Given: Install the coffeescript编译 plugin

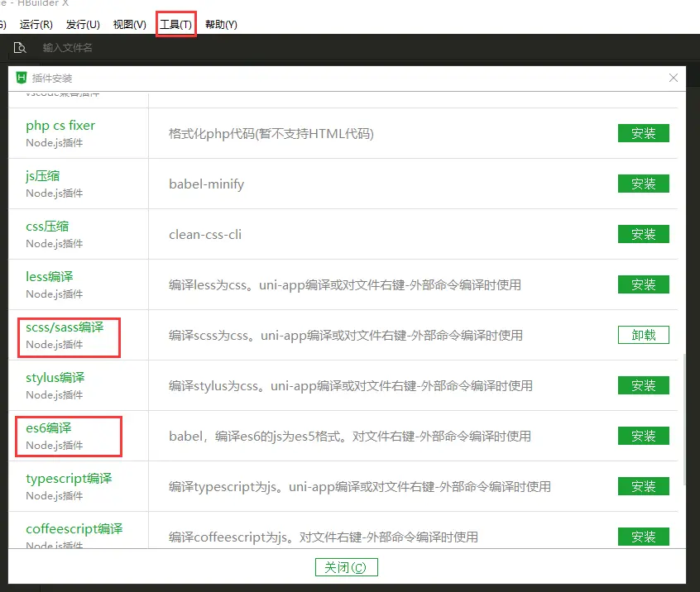Looking at the screenshot, I should (643, 537).
